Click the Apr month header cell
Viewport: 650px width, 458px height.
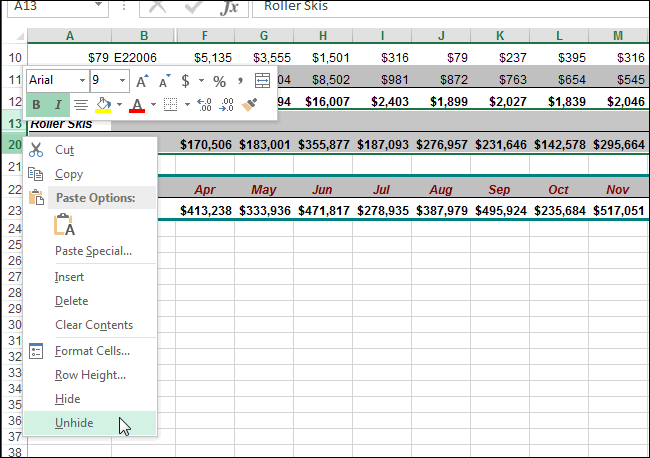pyautogui.click(x=205, y=189)
